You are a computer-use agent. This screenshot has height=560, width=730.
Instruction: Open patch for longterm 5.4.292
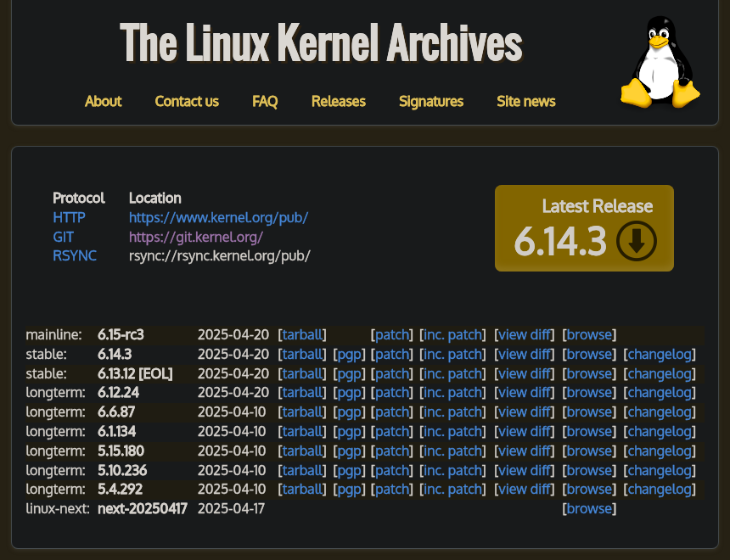pyautogui.click(x=391, y=490)
